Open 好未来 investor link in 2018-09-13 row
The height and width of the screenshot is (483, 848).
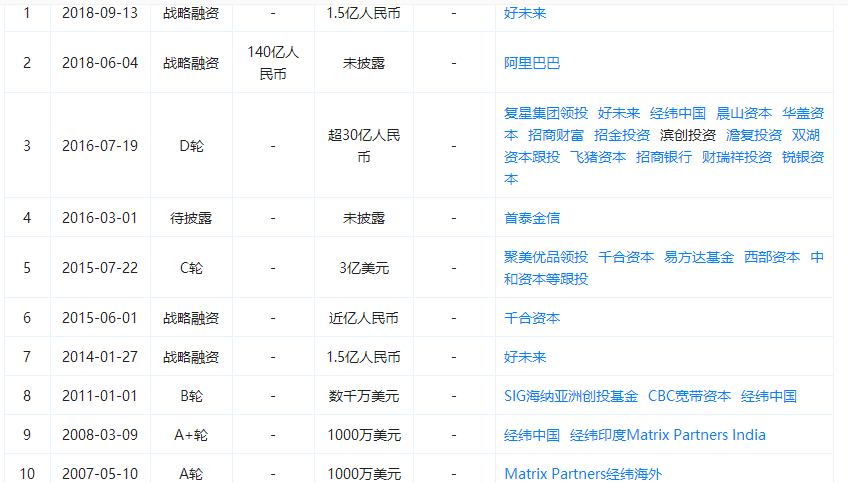pos(525,13)
